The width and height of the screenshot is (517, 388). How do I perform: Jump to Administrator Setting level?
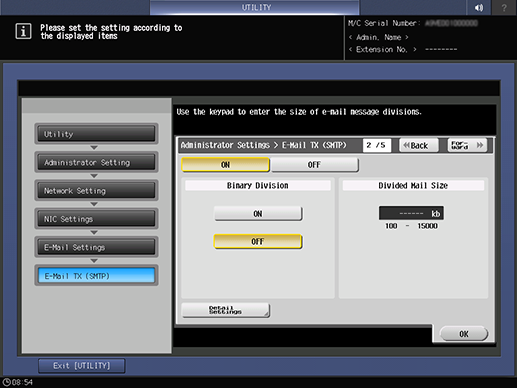[96, 162]
